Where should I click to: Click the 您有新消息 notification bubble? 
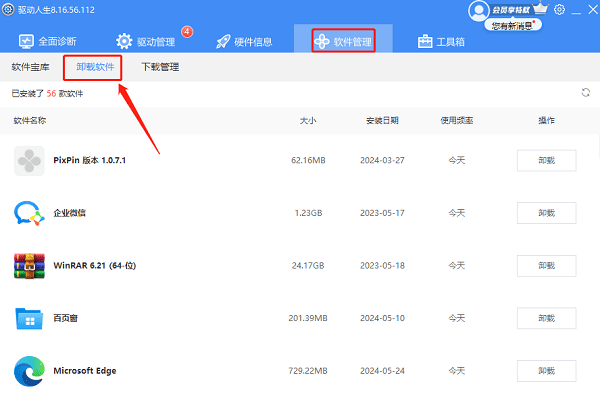[513, 26]
